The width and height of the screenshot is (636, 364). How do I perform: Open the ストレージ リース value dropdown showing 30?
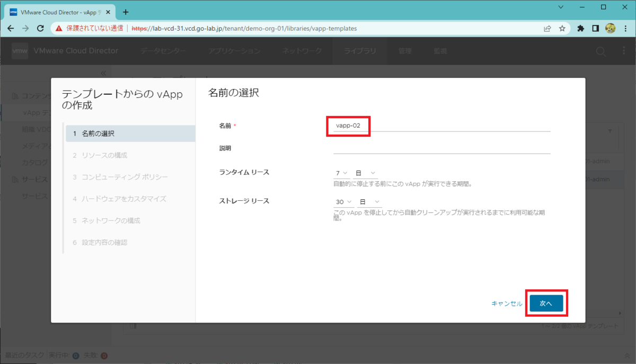[343, 202]
